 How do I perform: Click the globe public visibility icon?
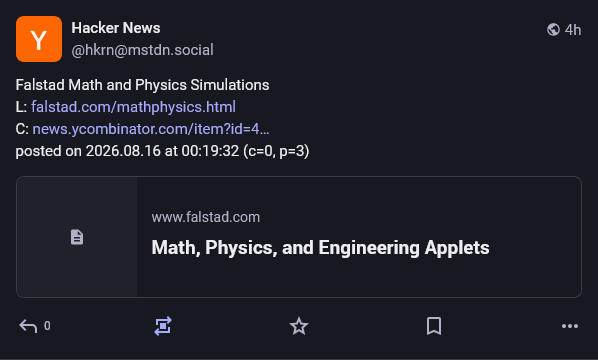pyautogui.click(x=553, y=29)
